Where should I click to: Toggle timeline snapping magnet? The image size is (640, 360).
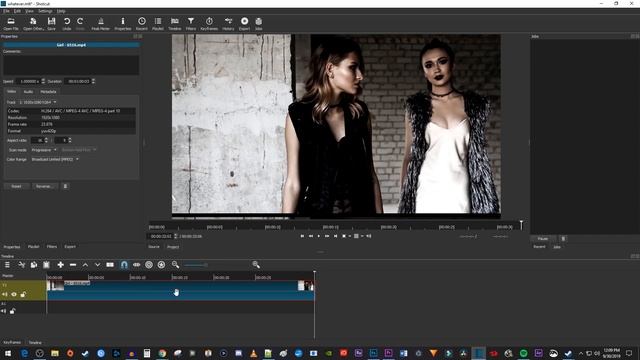pyautogui.click(x=124, y=265)
